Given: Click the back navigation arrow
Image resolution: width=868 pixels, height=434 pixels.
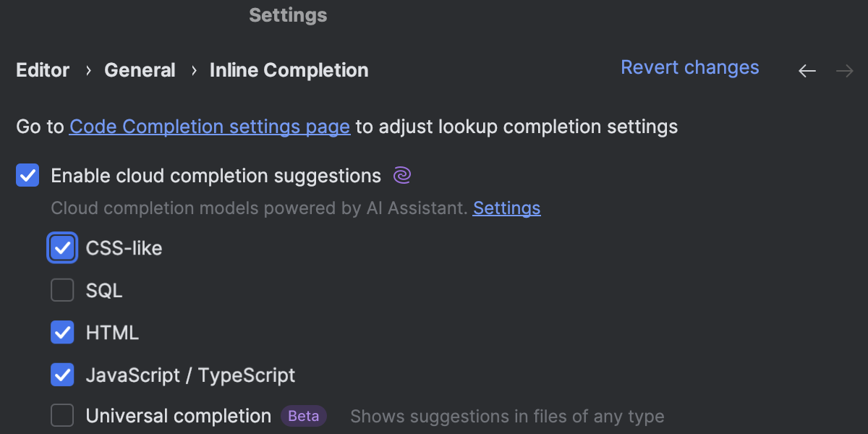Looking at the screenshot, I should click(807, 70).
